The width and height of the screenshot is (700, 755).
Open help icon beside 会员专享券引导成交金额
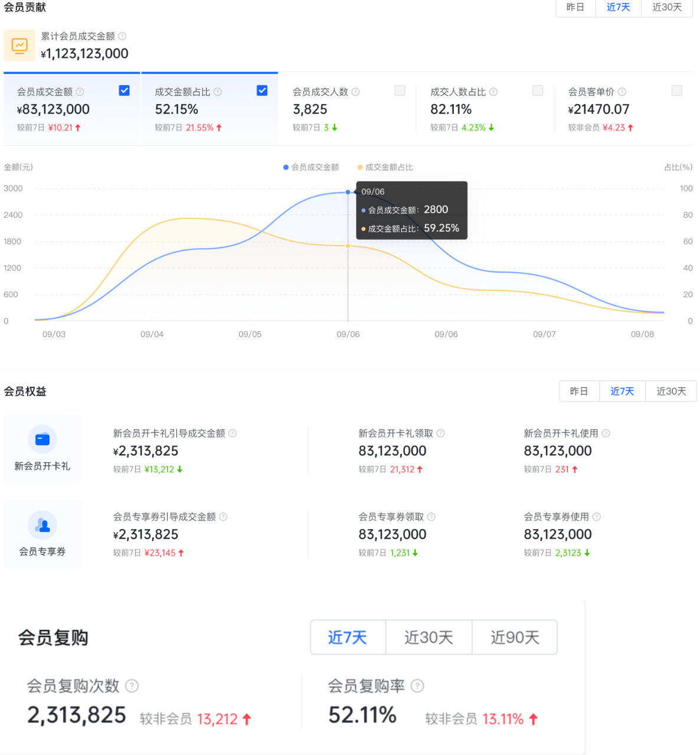pos(223,517)
